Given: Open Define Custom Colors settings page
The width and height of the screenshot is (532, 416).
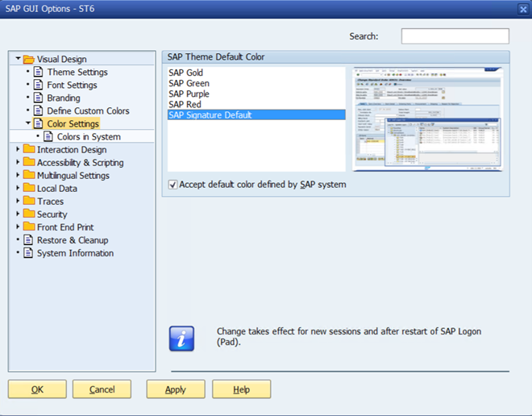Looking at the screenshot, I should point(88,111).
